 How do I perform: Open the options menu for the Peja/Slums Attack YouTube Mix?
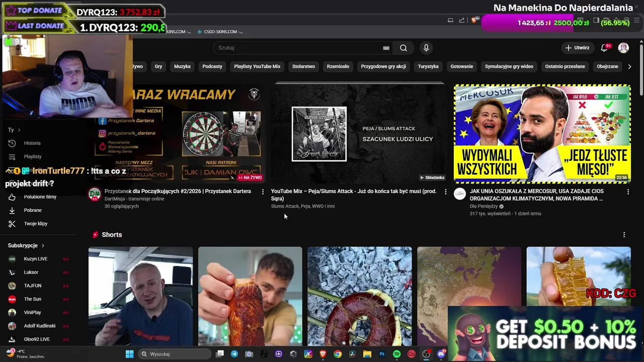coord(445,192)
